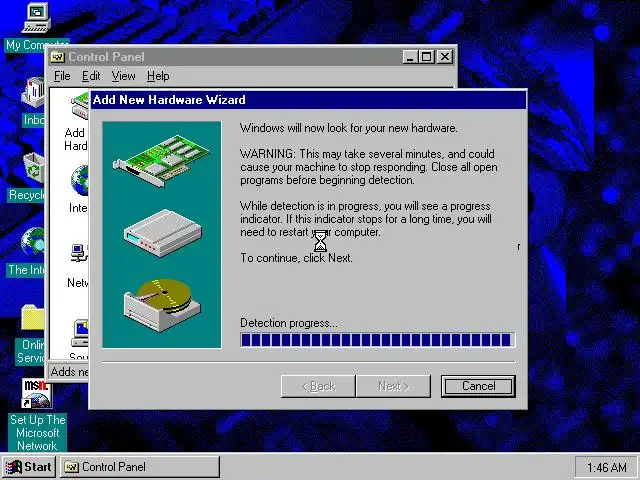Viewport: 640px width, 480px height.
Task: Cancel the Add New Hardware Wizard
Action: [478, 386]
